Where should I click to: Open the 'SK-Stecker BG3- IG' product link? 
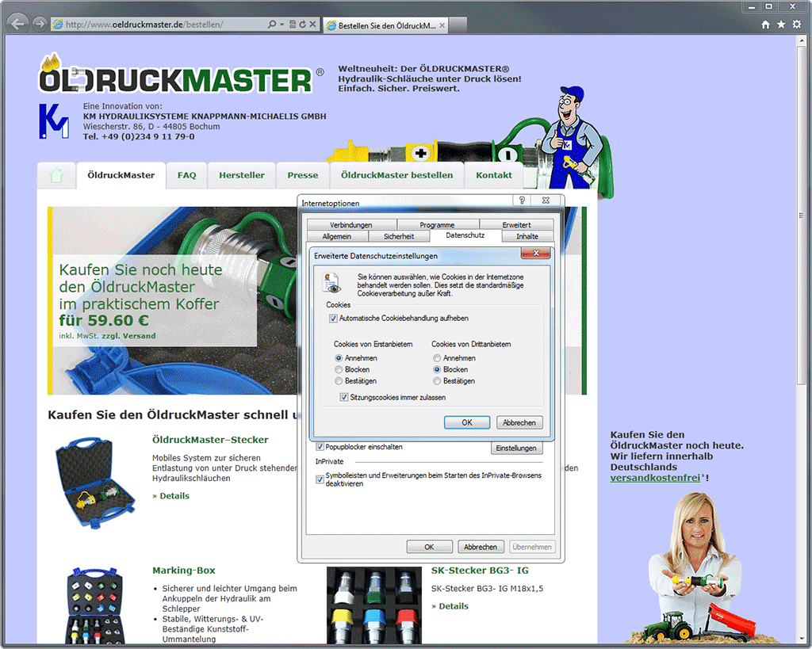pyautogui.click(x=480, y=571)
